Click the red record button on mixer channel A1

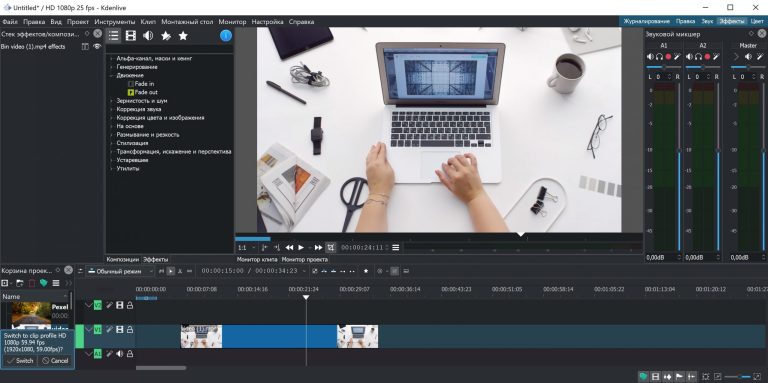(x=669, y=57)
